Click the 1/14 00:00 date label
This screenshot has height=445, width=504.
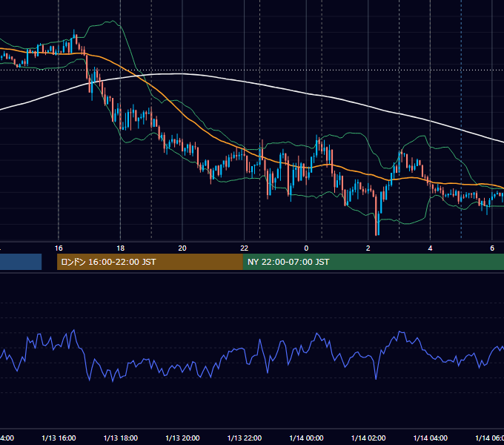[x=306, y=438]
